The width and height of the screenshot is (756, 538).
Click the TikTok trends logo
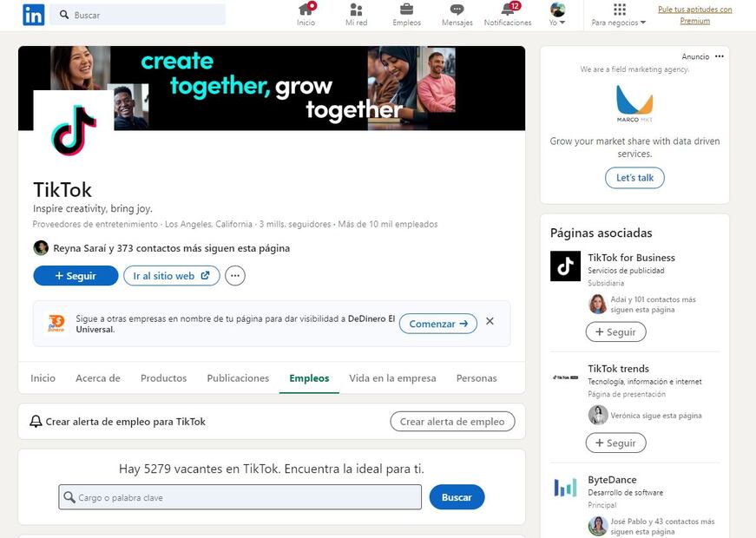click(566, 377)
